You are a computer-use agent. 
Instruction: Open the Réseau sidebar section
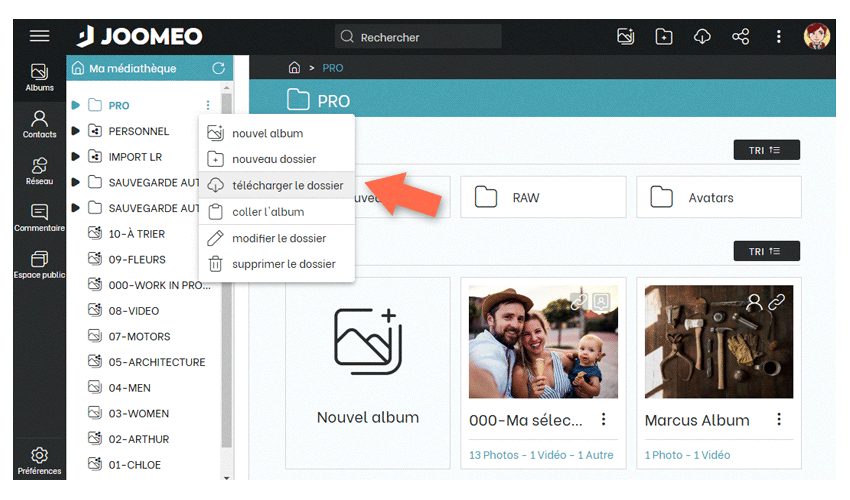(39, 172)
